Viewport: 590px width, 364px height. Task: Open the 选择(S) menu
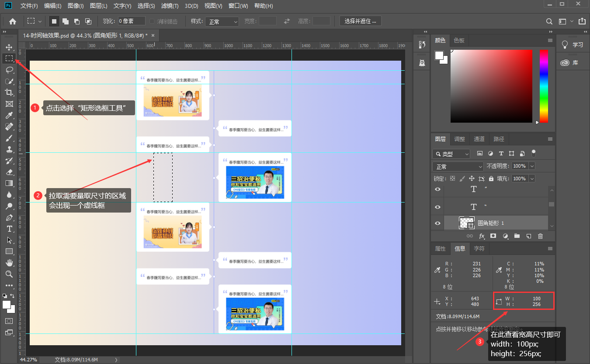pos(146,6)
